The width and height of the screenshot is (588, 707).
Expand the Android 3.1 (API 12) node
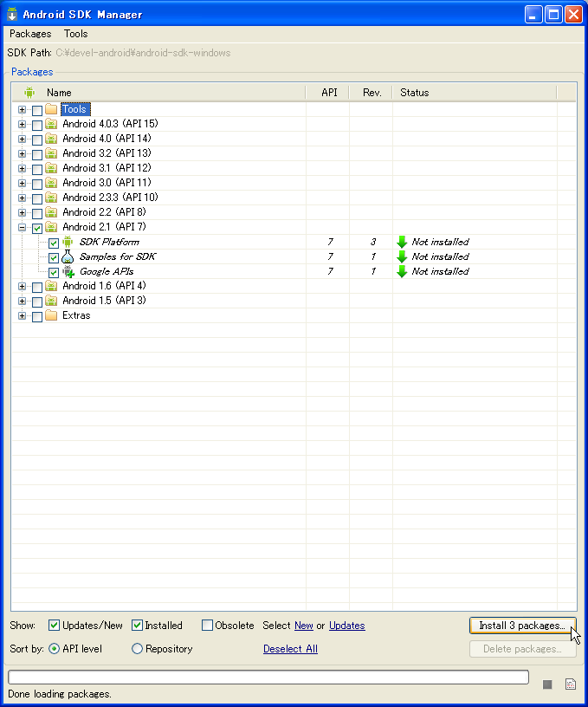pos(22,168)
